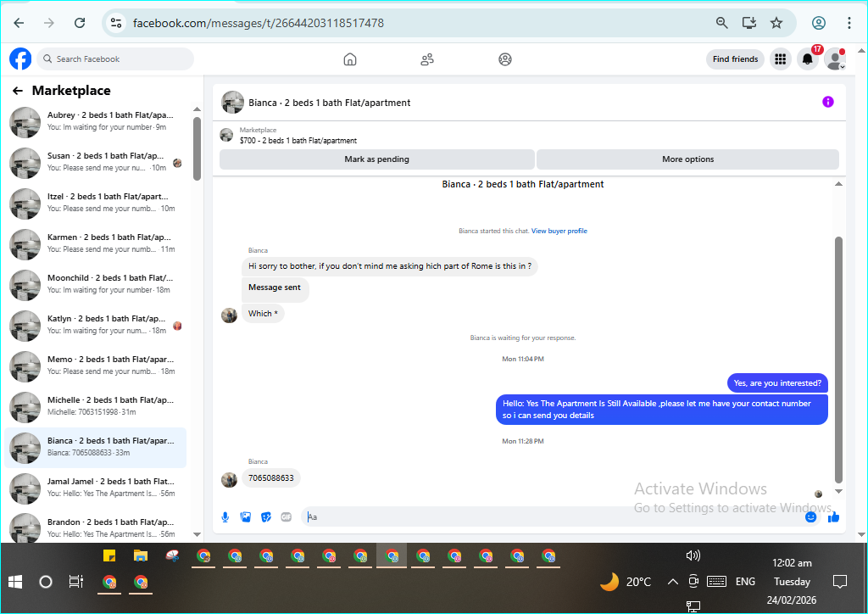Click Bianca chat header title
Image resolution: width=868 pixels, height=614 pixels.
330,103
